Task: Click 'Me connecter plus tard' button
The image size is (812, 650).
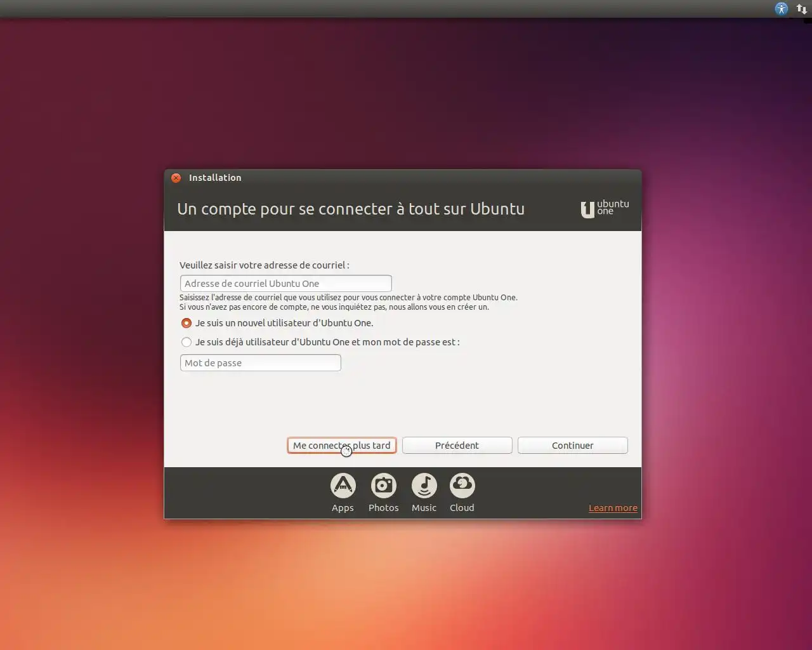Action: (342, 446)
